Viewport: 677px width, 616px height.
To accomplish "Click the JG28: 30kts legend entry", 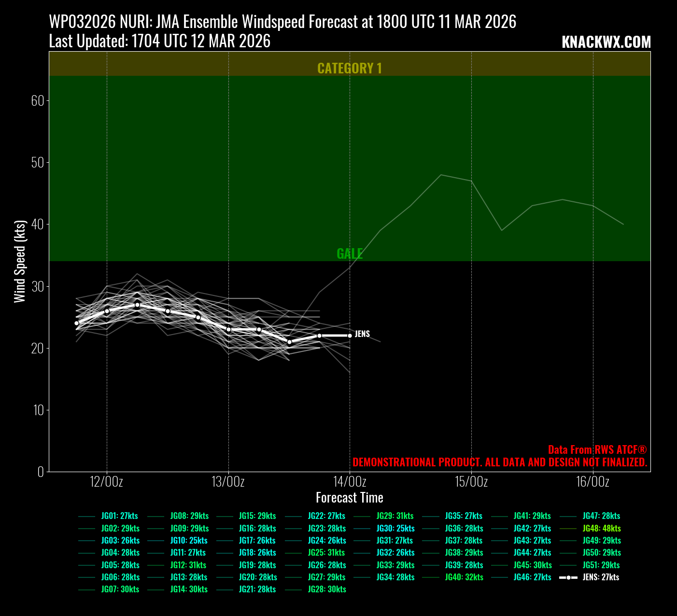I will (x=326, y=589).
